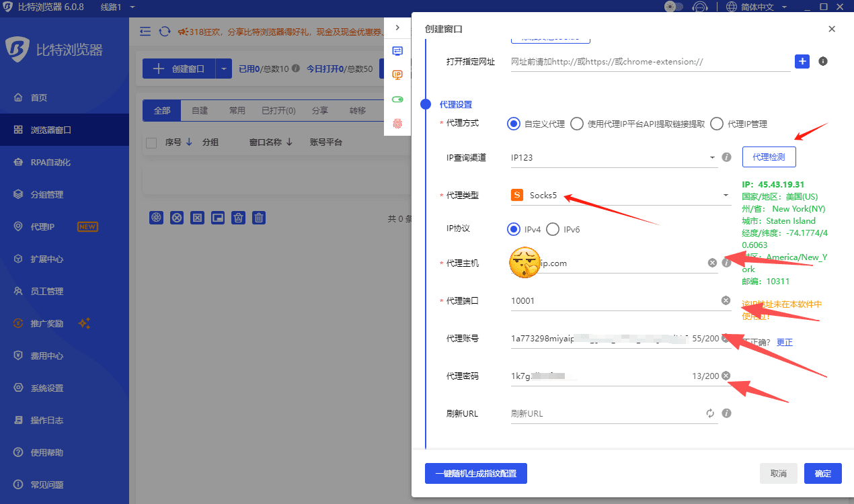This screenshot has height=504, width=854.
Task: Switch to the 分享 tab
Action: pyautogui.click(x=319, y=111)
